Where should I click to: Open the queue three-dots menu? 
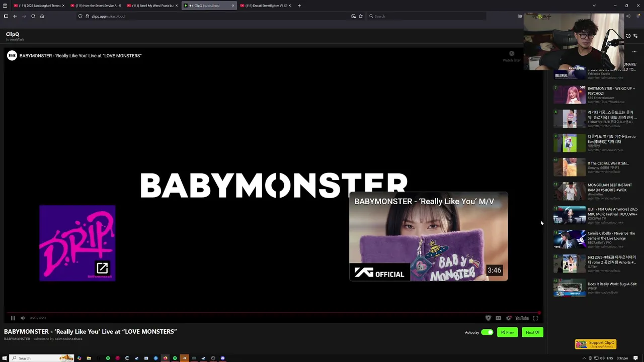pos(634,52)
